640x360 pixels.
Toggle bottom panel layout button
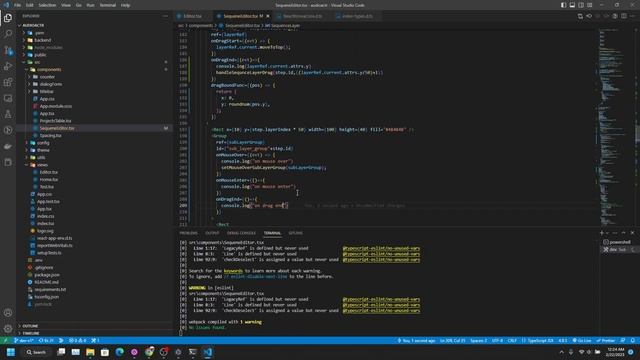pos(572,5)
